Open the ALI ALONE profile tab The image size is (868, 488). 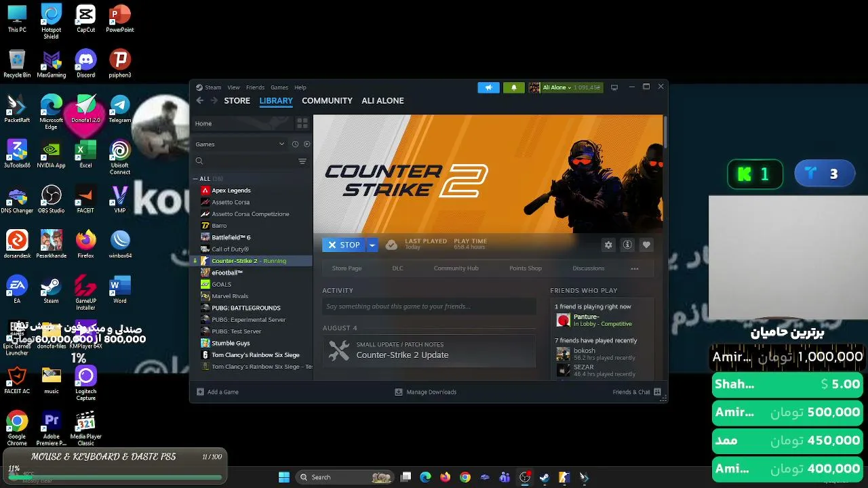pos(382,100)
